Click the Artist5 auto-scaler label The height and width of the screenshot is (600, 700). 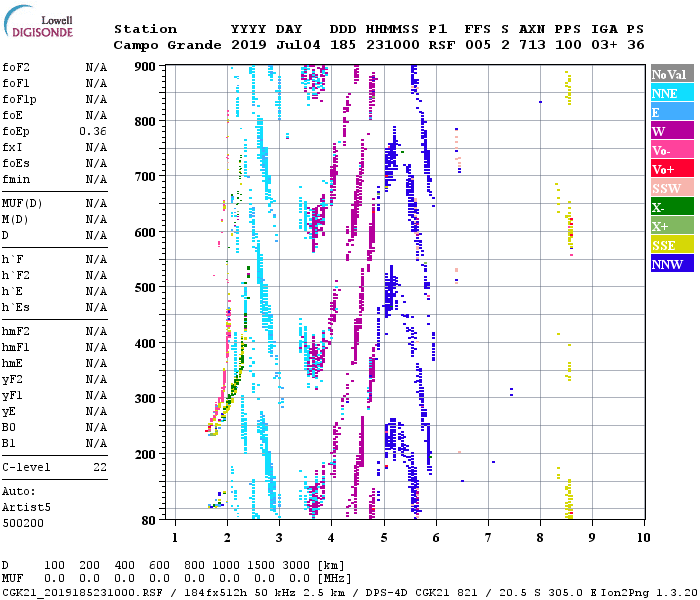[26, 508]
